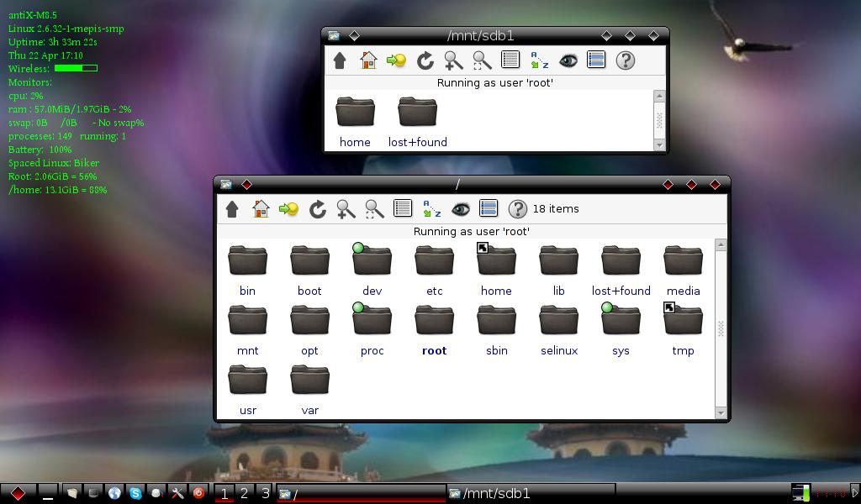The height and width of the screenshot is (504, 861).
Task: Switch to workspace 2
Action: (x=245, y=493)
